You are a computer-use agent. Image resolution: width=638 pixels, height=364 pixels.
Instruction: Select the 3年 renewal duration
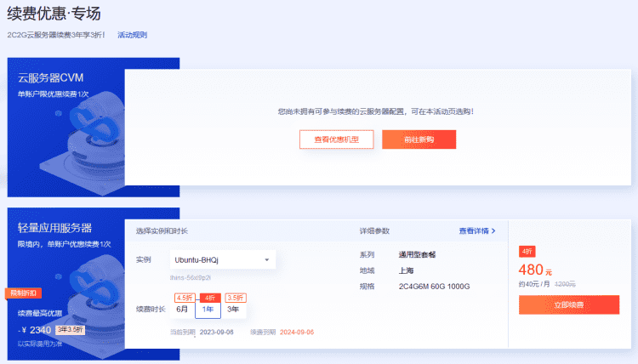coord(233,310)
